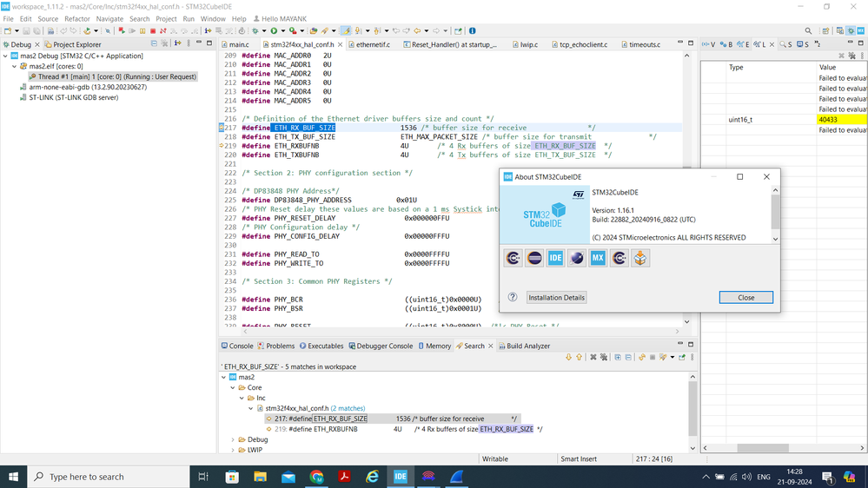Collapse the Core folder in search results
This screenshot has height=488, width=868.
coord(233,388)
